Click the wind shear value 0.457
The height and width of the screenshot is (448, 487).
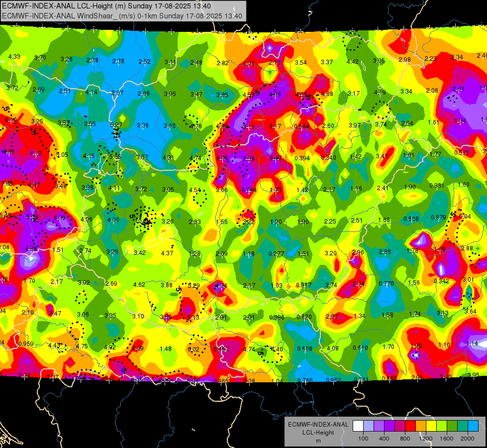pos(221,349)
